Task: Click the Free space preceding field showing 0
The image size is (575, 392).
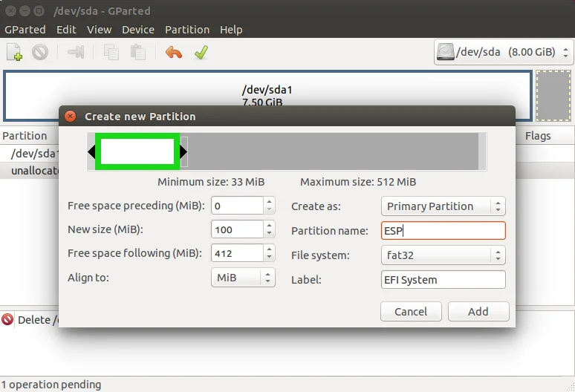Action: point(237,206)
